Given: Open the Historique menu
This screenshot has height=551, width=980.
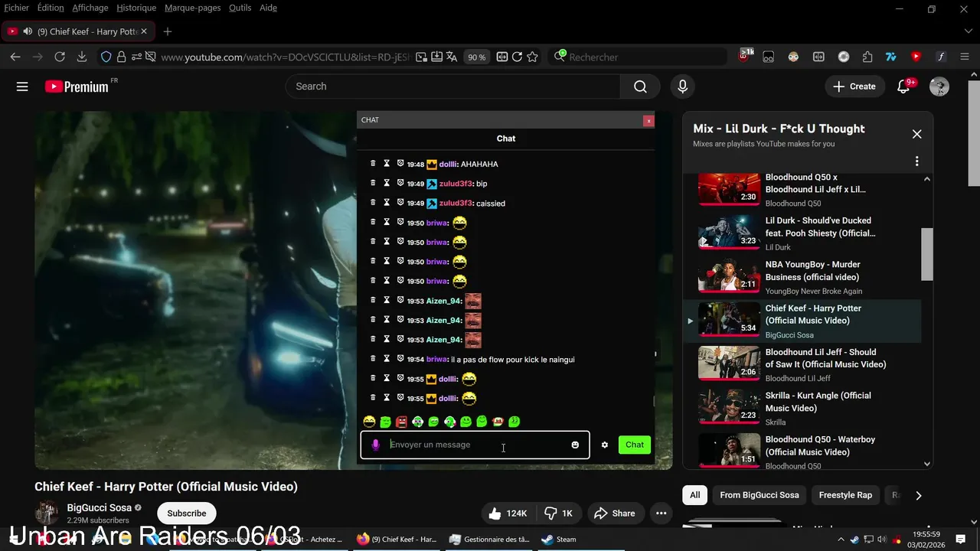Looking at the screenshot, I should point(136,8).
